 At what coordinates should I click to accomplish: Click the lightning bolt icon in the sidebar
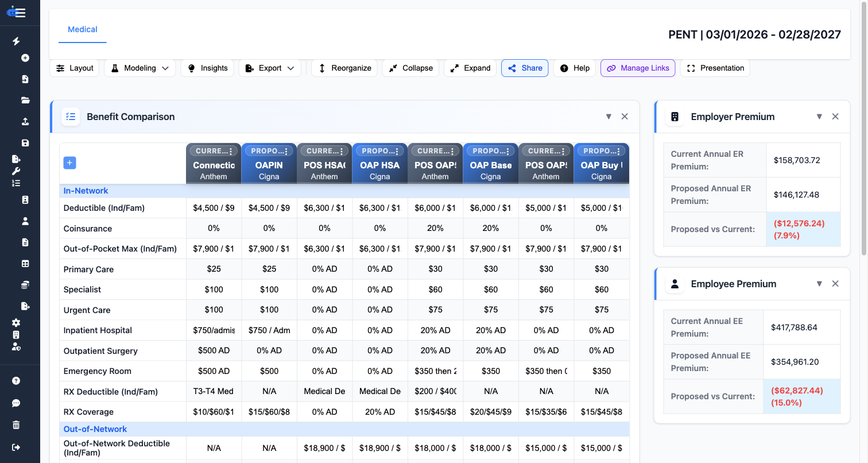point(15,41)
